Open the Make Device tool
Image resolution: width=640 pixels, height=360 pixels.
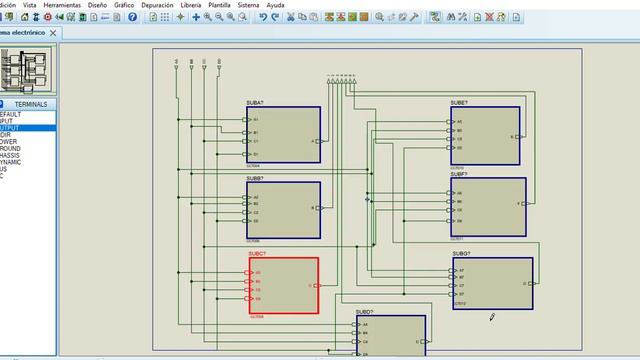(391, 17)
